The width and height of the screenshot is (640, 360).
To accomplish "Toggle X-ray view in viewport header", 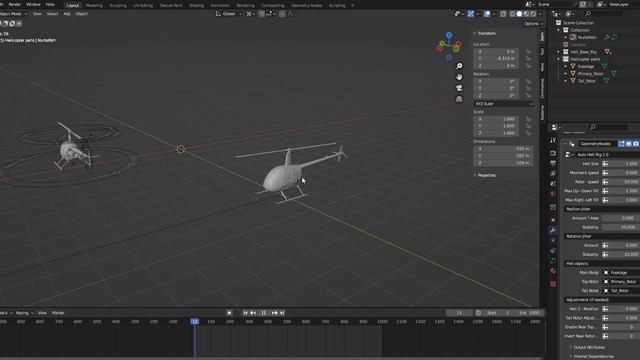I will click(x=503, y=13).
